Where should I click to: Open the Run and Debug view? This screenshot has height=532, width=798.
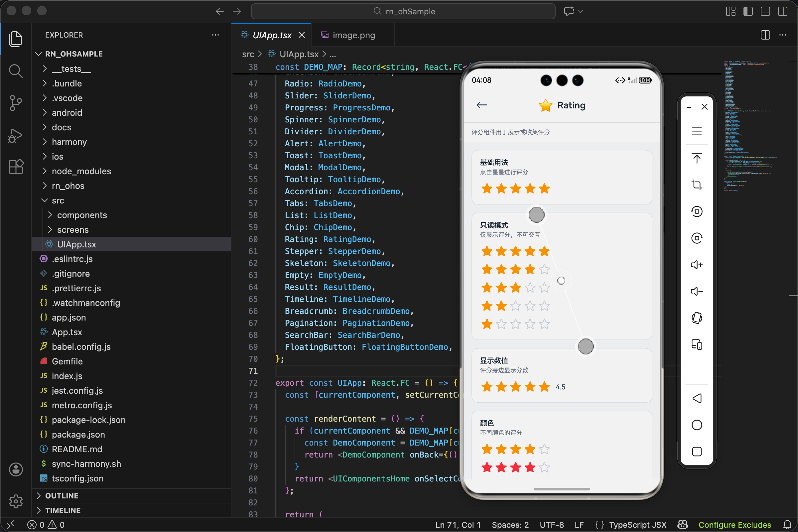point(16,136)
